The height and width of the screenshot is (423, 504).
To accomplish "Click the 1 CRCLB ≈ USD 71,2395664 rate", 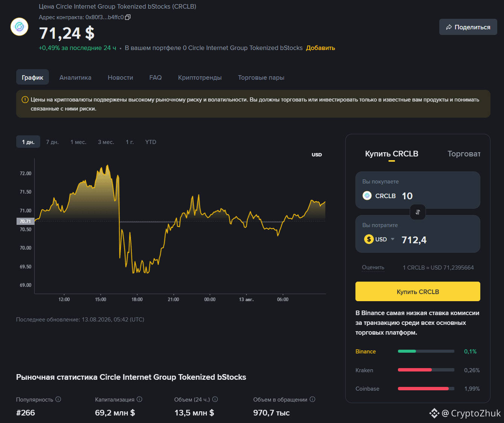I will [x=438, y=267].
